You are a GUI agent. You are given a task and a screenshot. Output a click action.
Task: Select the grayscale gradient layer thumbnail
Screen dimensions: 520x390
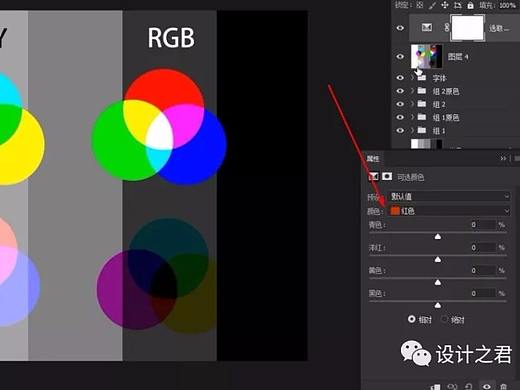[427, 144]
